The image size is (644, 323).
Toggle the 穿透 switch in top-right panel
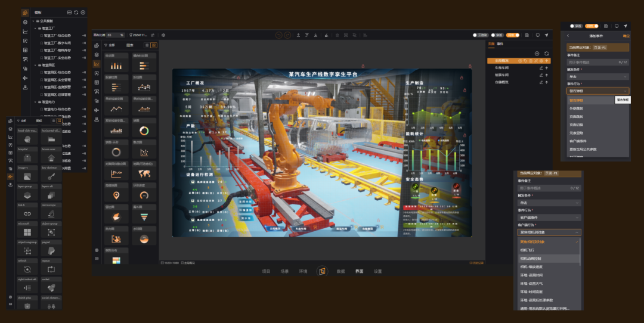576,26
